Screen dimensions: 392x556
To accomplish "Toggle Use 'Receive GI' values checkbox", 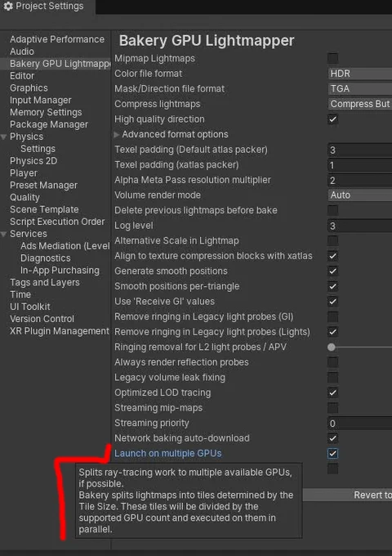I will tap(332, 302).
